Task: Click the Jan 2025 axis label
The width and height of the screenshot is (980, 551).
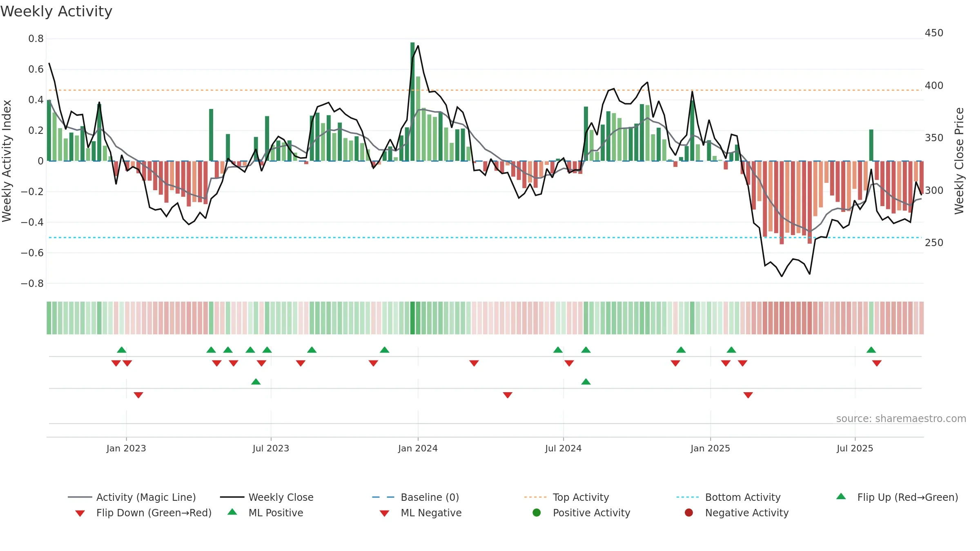Action: tap(710, 448)
